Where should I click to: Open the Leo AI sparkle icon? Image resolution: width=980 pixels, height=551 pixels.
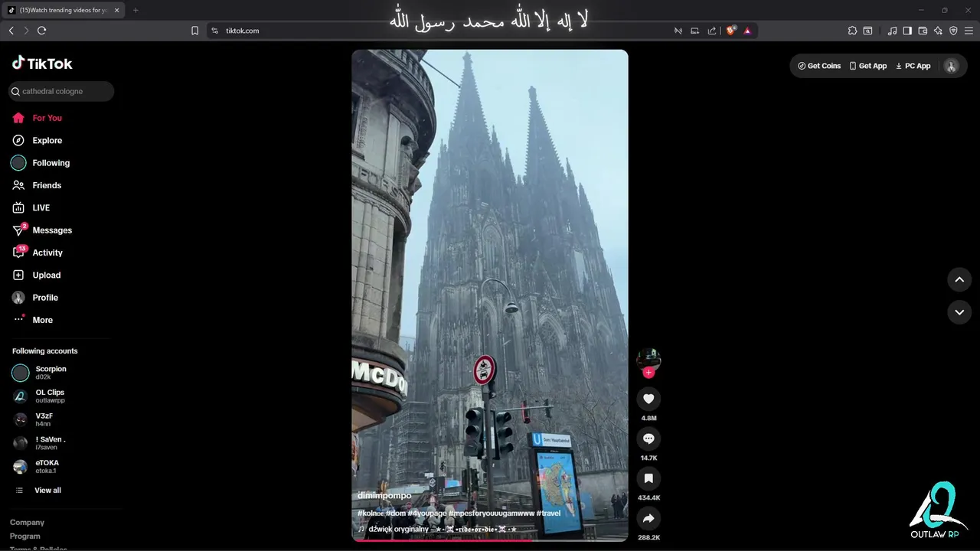click(938, 31)
